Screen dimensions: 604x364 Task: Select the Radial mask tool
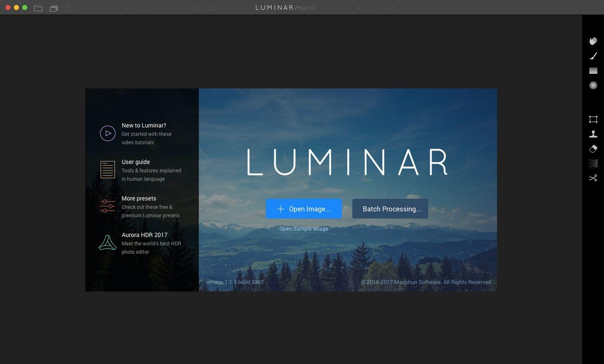point(593,86)
